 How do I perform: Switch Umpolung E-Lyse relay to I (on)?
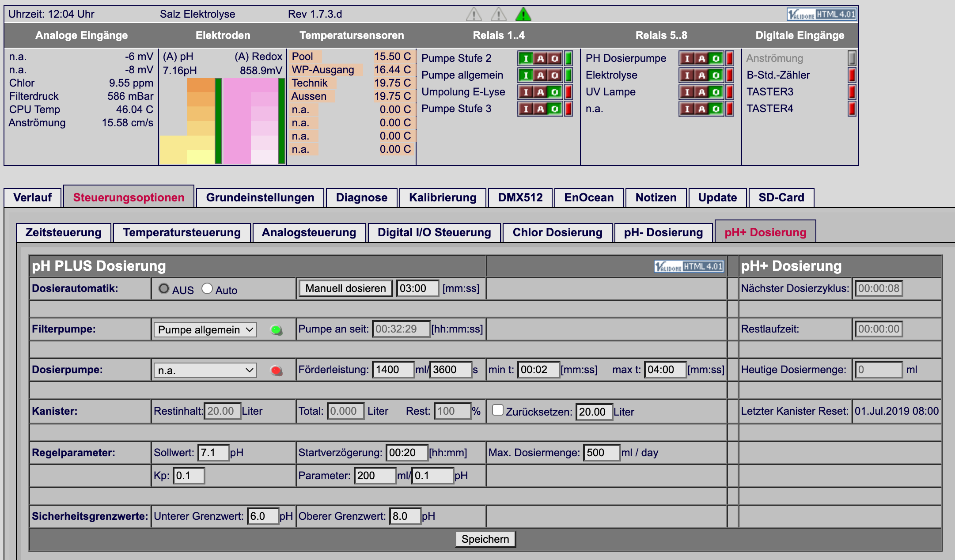(526, 92)
